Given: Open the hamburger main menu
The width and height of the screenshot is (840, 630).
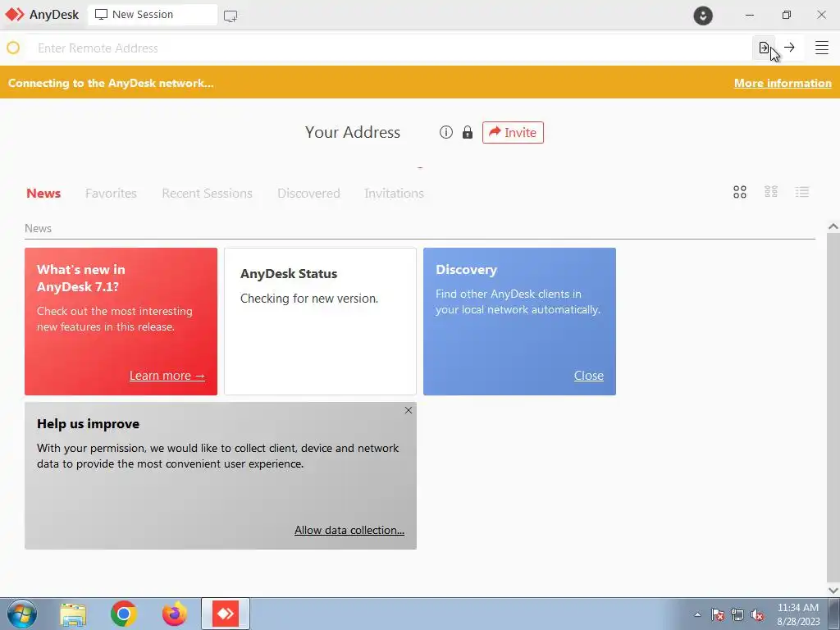Looking at the screenshot, I should 822,48.
